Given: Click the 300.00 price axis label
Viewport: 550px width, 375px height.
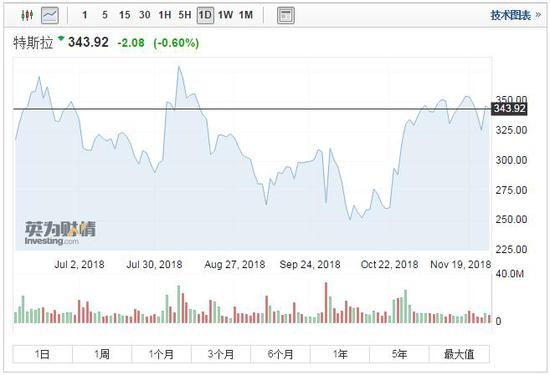Looking at the screenshot, I should click(511, 160).
